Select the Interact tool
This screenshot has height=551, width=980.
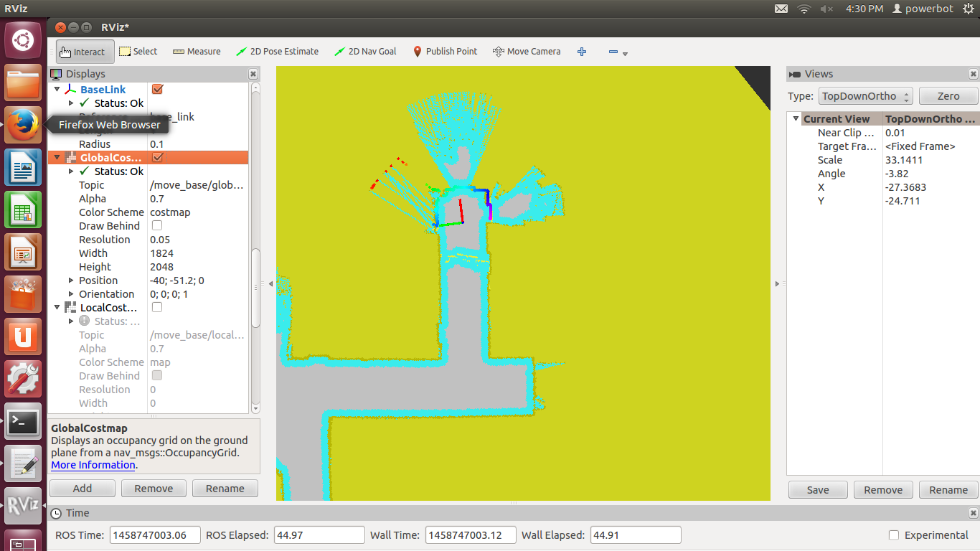(83, 52)
